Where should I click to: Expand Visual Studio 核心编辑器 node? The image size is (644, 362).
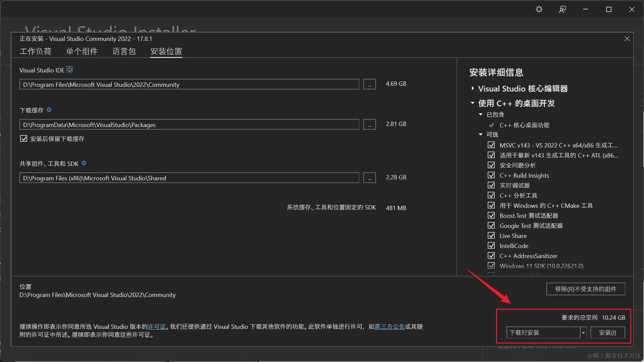[x=473, y=88]
